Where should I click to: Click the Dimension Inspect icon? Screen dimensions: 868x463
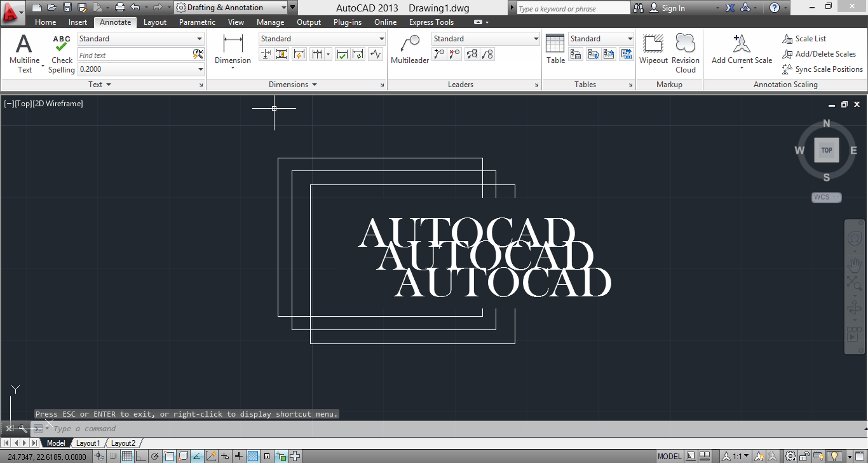(x=342, y=54)
